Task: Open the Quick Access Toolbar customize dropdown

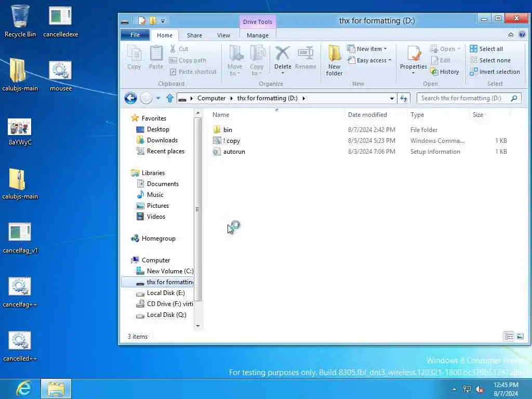Action: [x=163, y=21]
